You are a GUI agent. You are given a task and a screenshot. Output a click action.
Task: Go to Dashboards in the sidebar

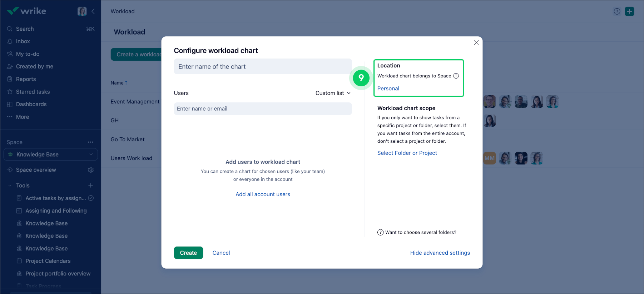31,104
